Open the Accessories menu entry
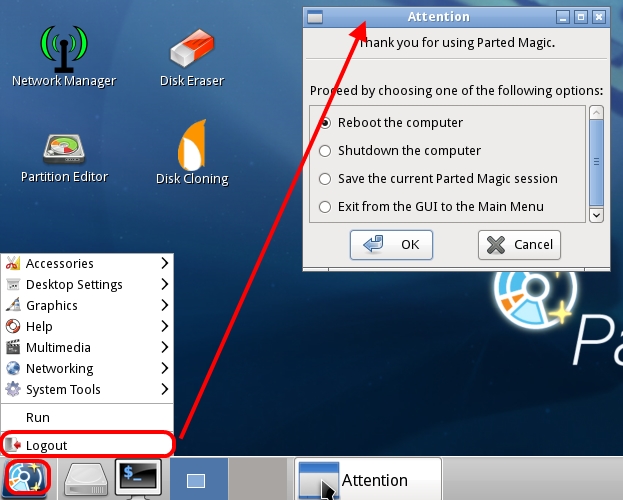 click(87, 263)
